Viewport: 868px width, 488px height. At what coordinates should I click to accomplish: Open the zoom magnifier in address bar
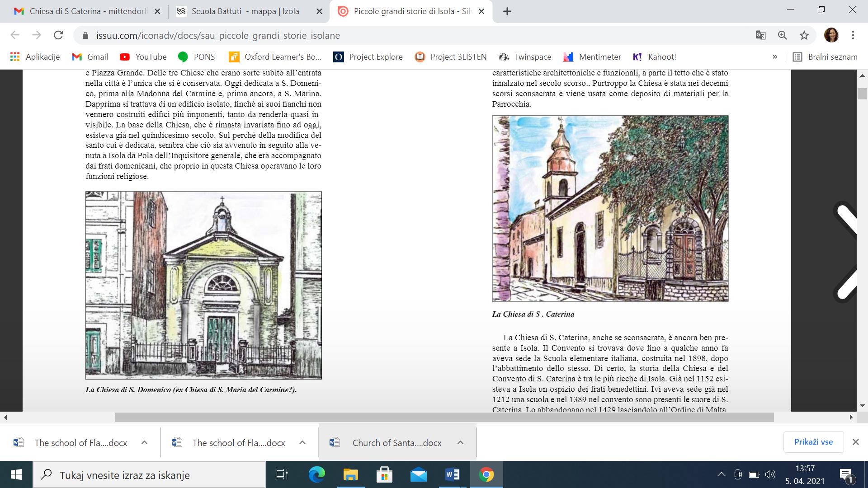[x=783, y=35]
